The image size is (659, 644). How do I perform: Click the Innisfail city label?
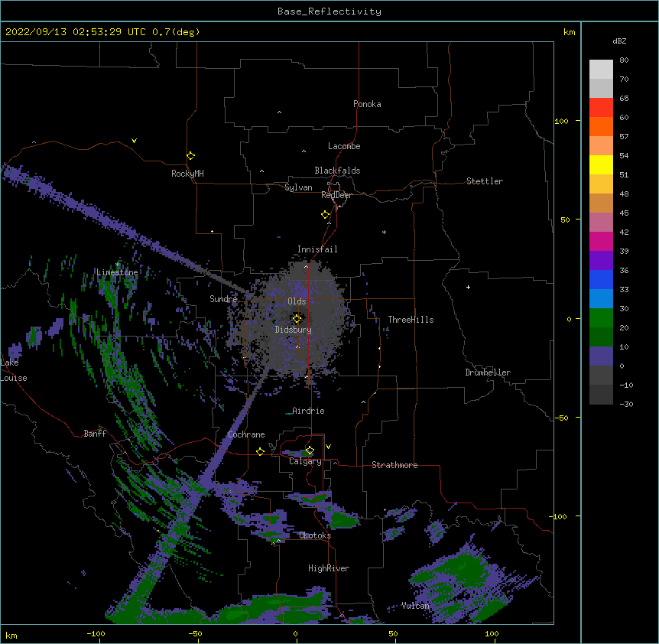point(317,249)
